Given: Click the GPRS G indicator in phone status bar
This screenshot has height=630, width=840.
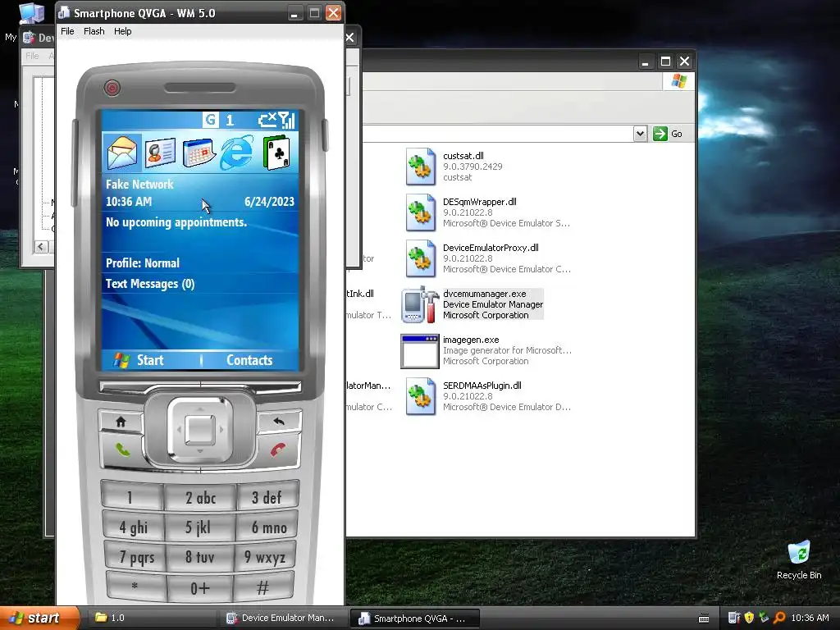Looking at the screenshot, I should click(x=210, y=120).
